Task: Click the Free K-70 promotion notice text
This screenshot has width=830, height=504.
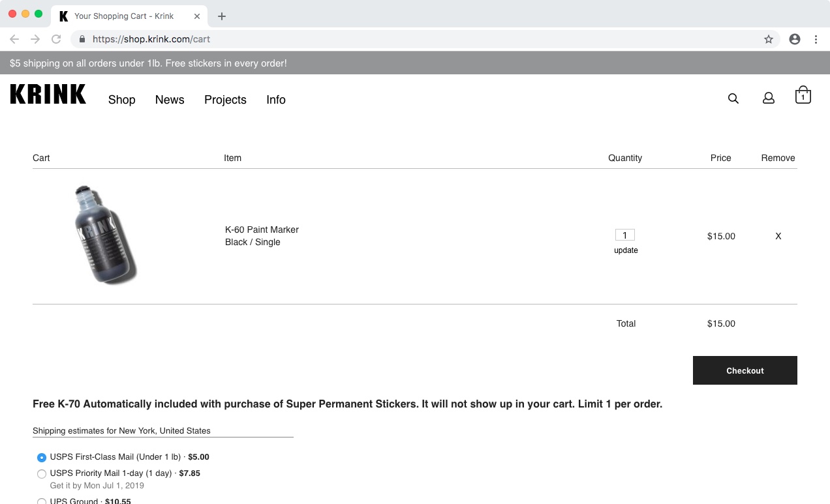Action: coord(347,404)
